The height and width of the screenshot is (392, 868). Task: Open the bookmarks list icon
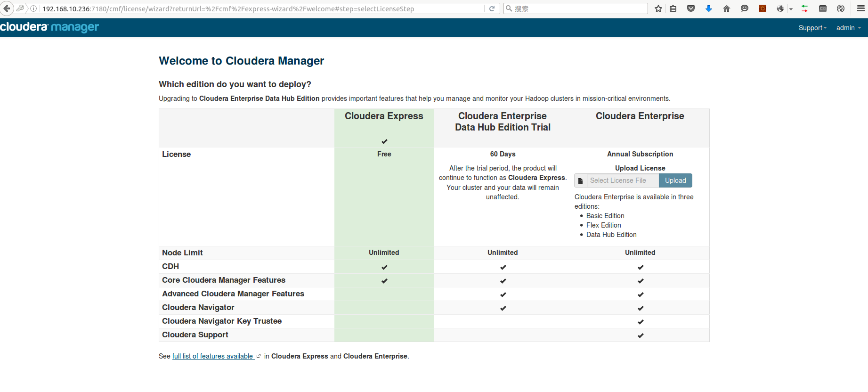(x=673, y=8)
